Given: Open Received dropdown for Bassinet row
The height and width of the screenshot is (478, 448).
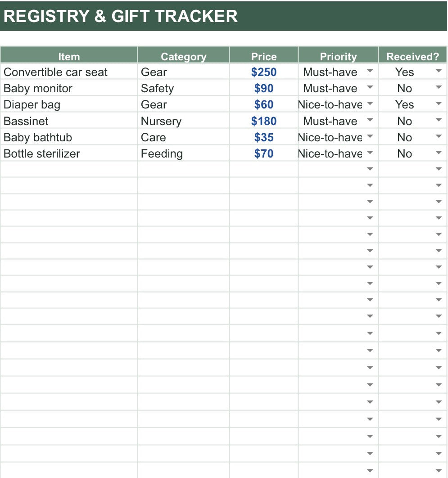Looking at the screenshot, I should (439, 120).
